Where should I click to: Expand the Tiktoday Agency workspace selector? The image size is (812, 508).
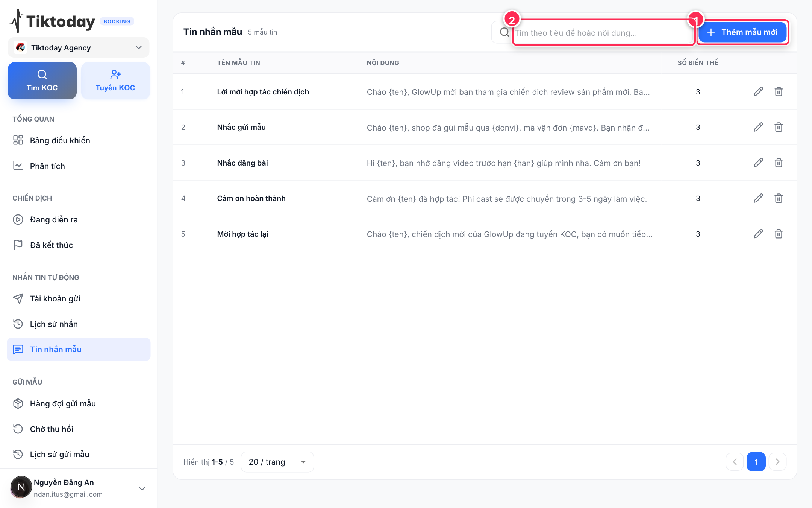point(79,47)
